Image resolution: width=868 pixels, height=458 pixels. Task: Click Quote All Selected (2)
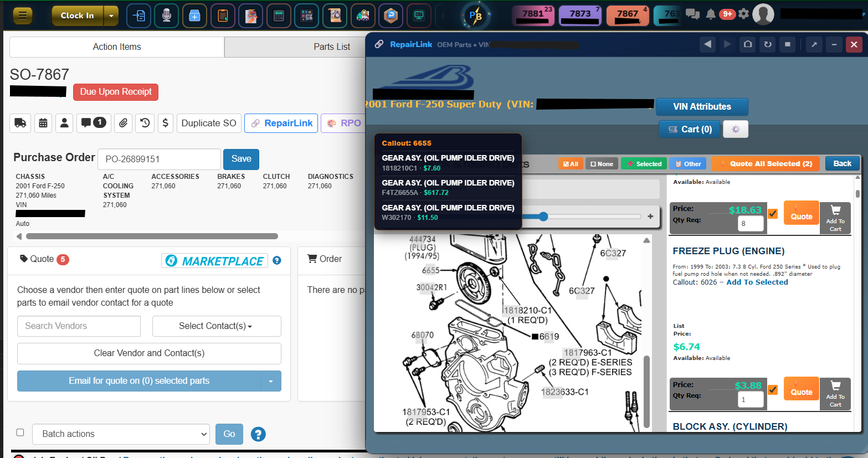(766, 164)
